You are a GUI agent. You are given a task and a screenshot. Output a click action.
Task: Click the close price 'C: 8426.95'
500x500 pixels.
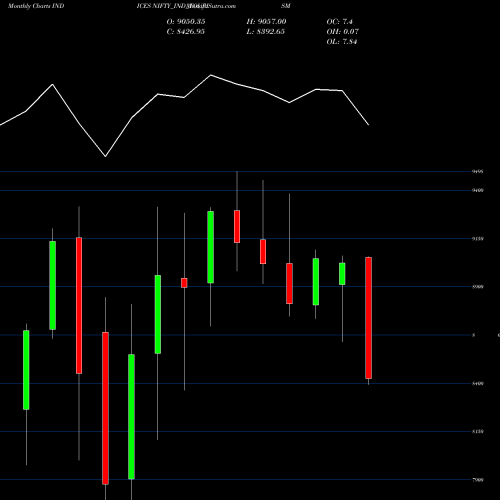186,31
